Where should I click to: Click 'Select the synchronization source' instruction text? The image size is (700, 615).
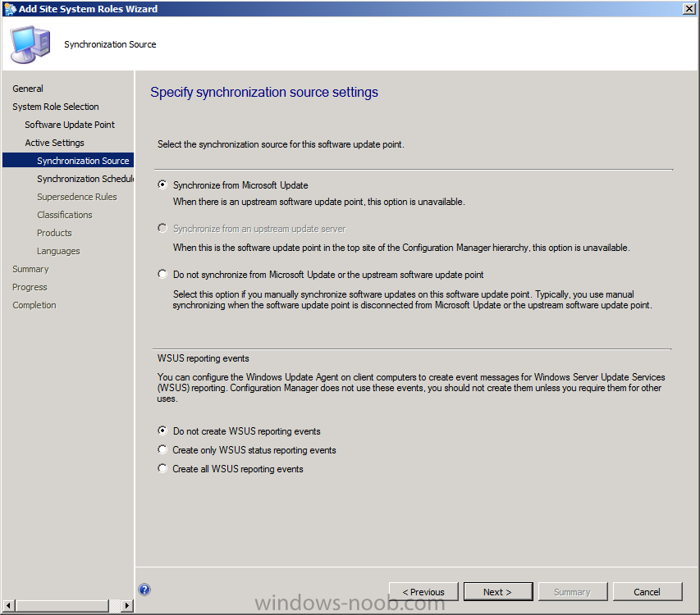(x=281, y=144)
